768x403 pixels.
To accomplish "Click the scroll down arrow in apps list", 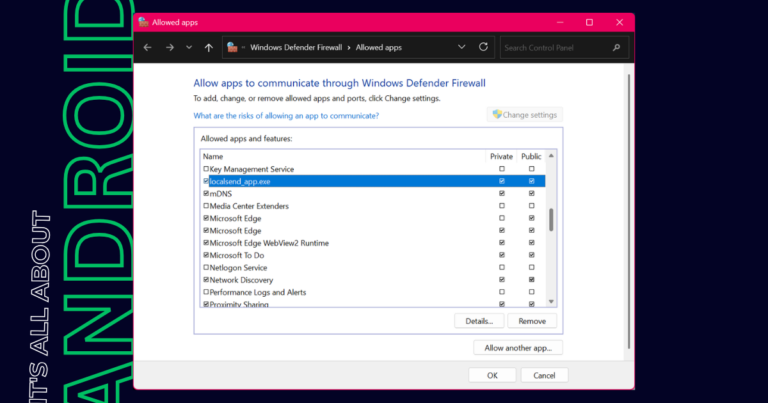I will pos(551,302).
